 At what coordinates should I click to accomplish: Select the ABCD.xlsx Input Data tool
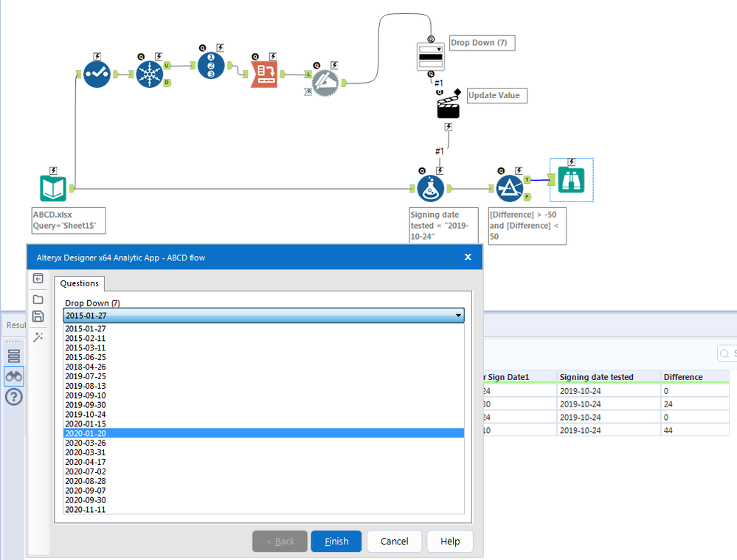53,188
